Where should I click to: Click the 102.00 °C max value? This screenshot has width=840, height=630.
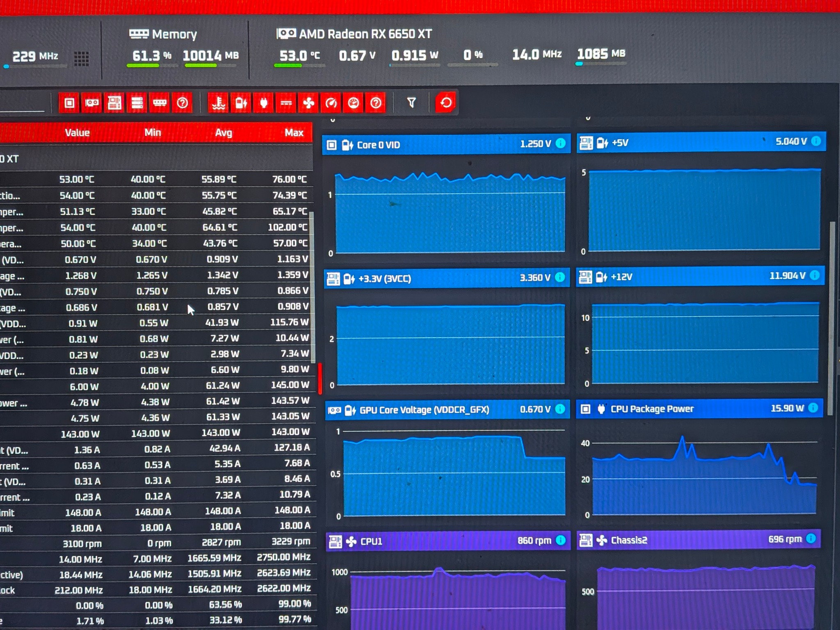(x=288, y=227)
